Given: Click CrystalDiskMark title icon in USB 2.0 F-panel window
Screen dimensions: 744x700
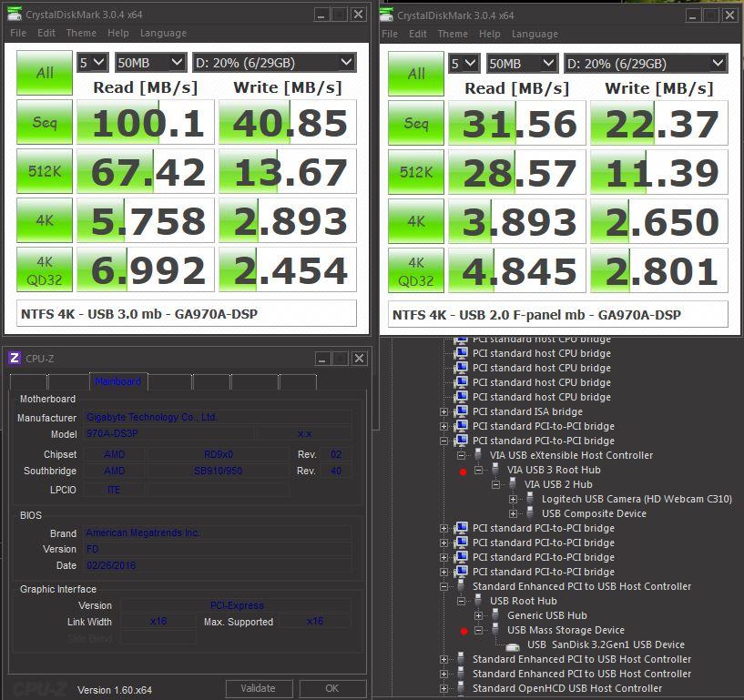Looking at the screenshot, I should (387, 15).
